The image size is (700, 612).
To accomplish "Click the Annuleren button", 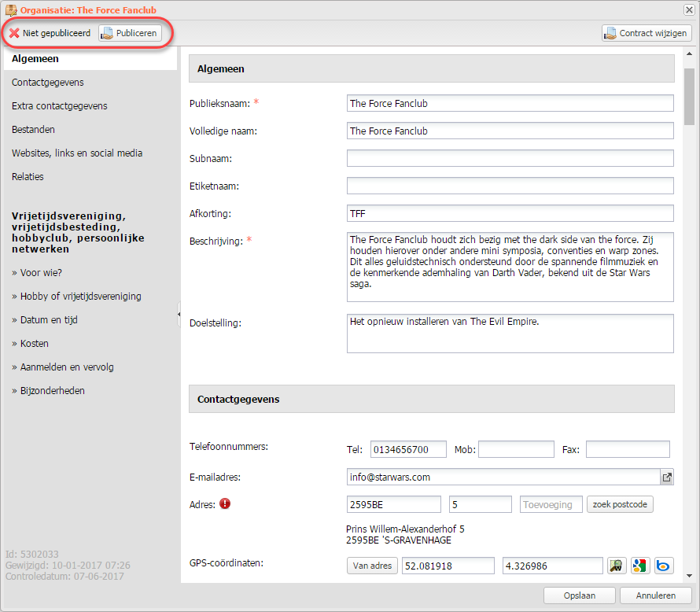I will click(x=656, y=595).
